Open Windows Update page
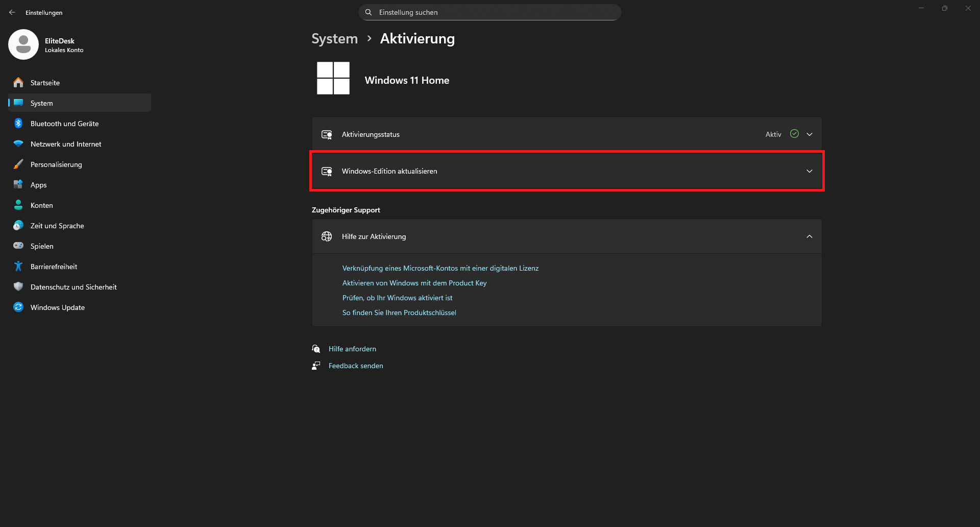This screenshot has height=527, width=980. 80,307
